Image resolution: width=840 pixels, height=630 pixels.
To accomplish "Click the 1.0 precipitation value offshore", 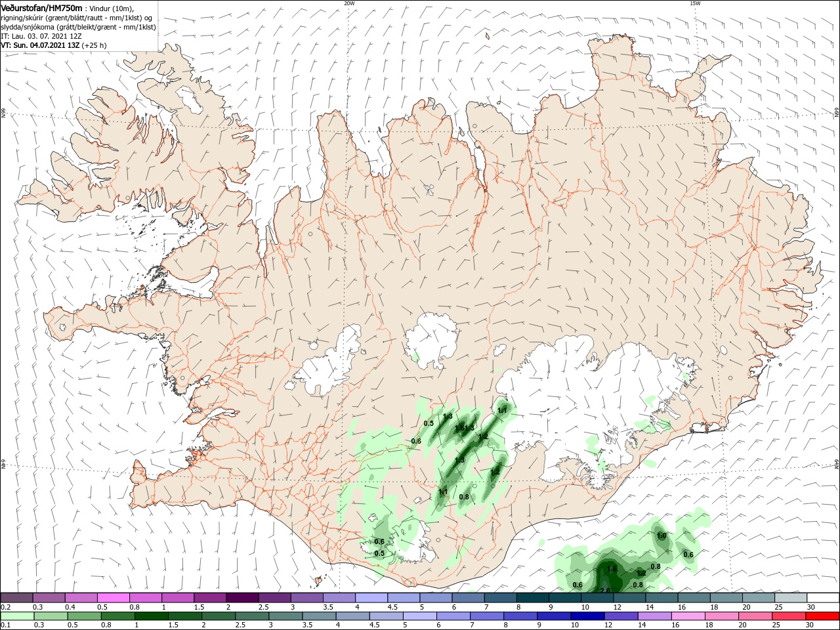I will [661, 536].
